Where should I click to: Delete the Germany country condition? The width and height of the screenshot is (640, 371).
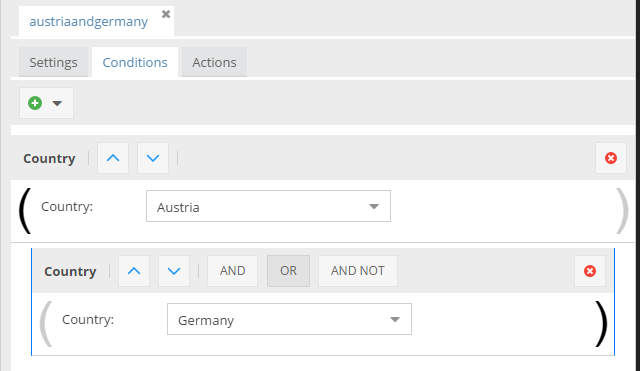590,271
